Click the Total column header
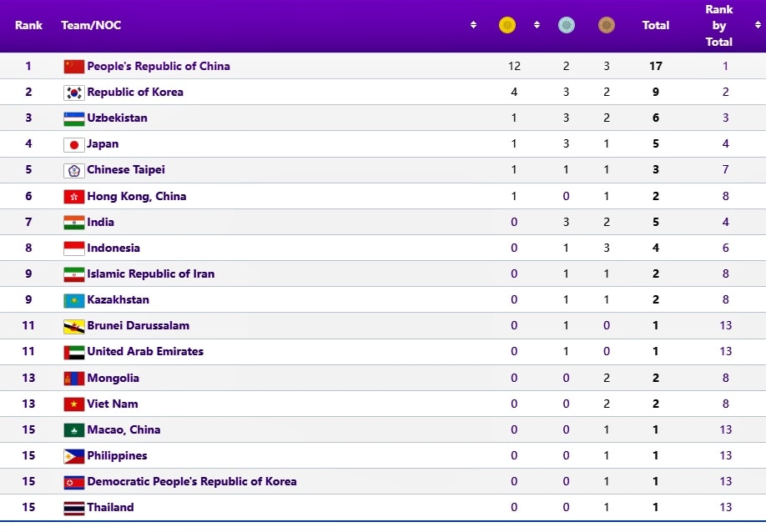 click(x=656, y=25)
